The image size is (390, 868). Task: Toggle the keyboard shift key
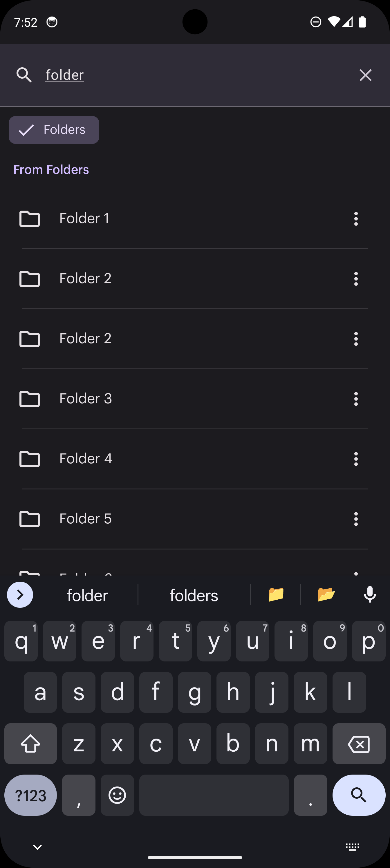tap(30, 744)
